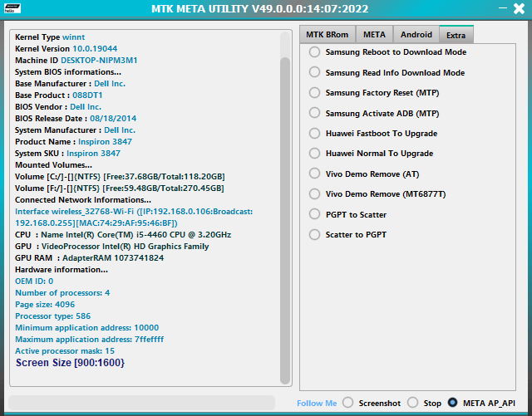Click the GPU RAM AdapterRAM 1073741824 line
This screenshot has height=416, width=532.
click(x=89, y=258)
